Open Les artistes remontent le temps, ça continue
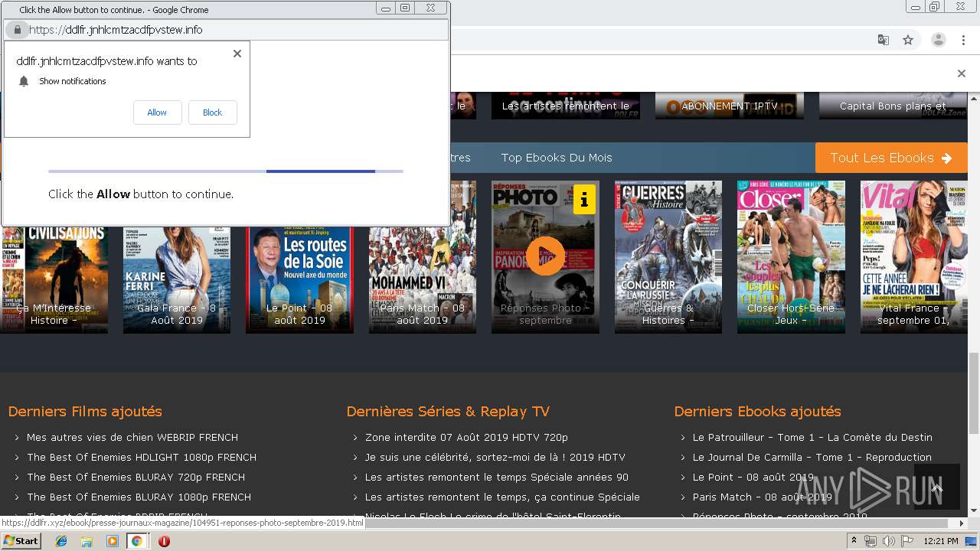The image size is (980, 551). pyautogui.click(x=502, y=497)
